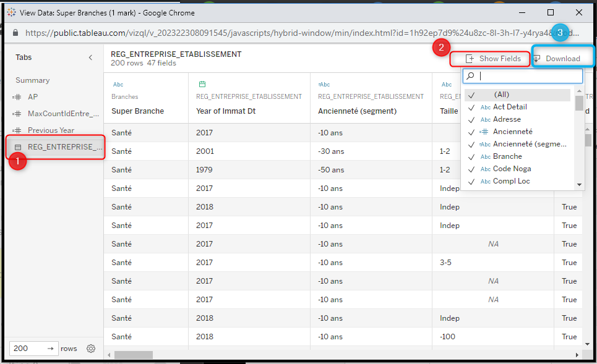597x364 pixels.
Task: Click the MaxCountIdEntre_ tab grid icon
Action: 17,114
